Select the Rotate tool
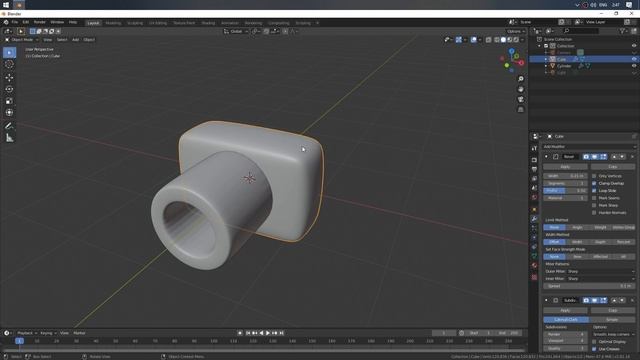The image size is (640, 360). coord(9,89)
